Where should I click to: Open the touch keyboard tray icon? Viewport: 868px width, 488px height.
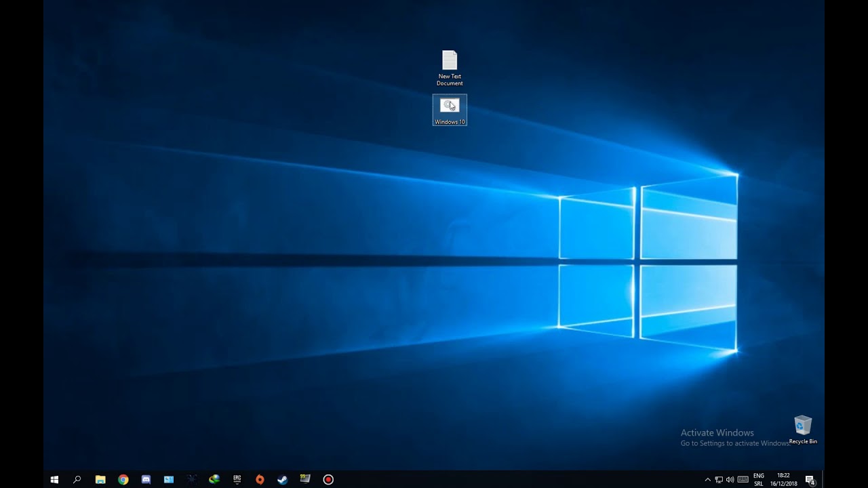point(743,479)
